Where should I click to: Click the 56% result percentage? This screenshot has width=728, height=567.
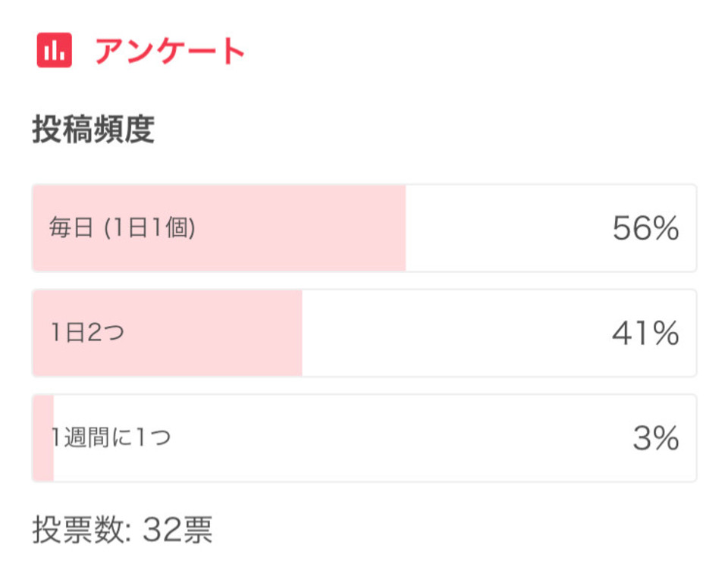coord(646,228)
